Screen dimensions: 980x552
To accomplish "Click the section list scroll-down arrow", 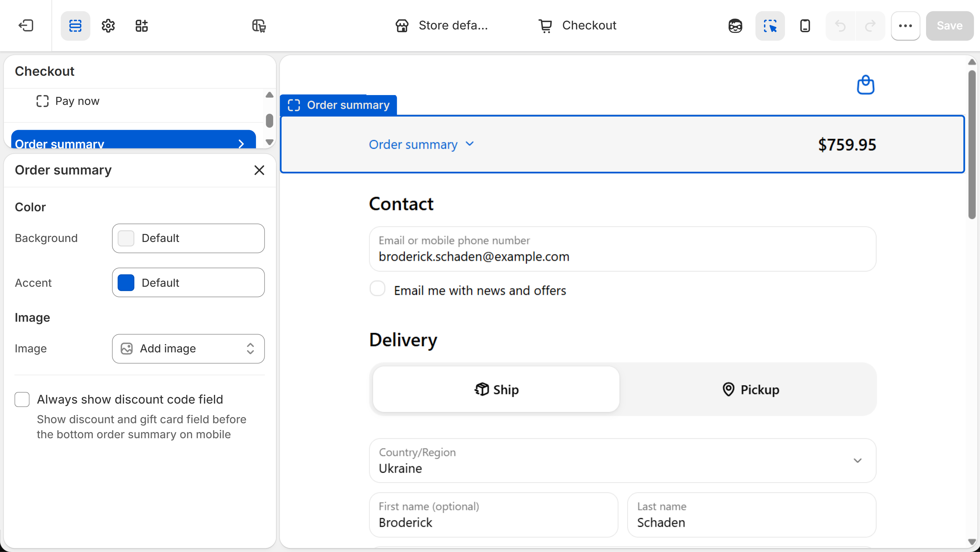I will pos(269,142).
